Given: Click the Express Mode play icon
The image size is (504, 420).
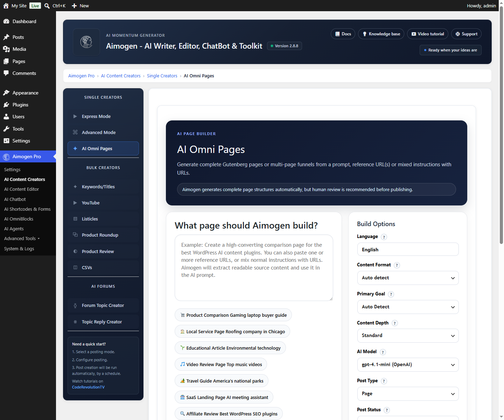Looking at the screenshot, I should click(75, 117).
